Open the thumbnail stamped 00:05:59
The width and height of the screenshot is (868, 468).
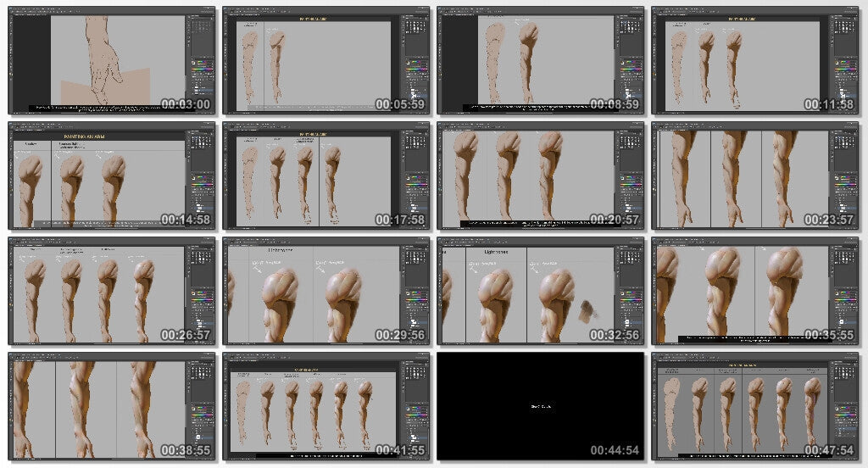coord(326,60)
